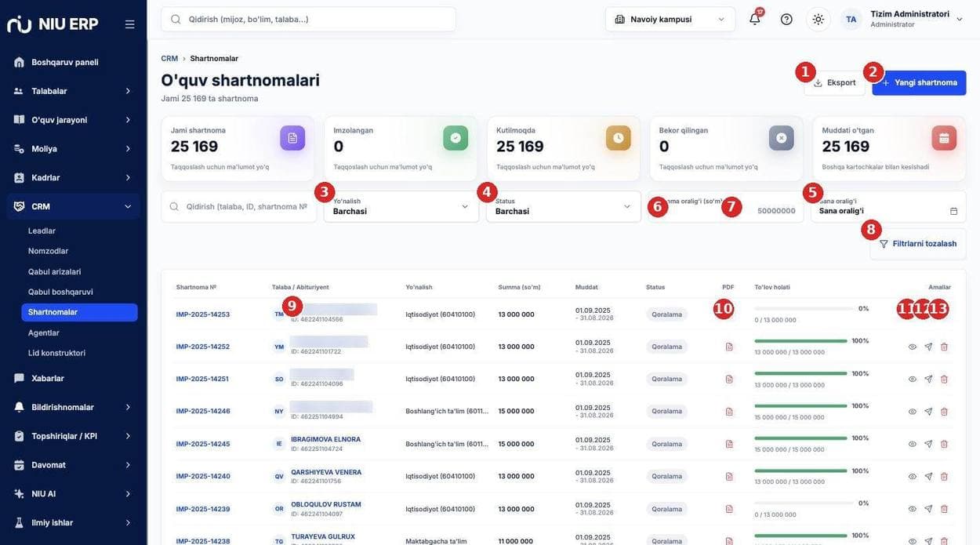Expand the Talabalar sidebar section
The image size is (980, 545).
pos(74,91)
